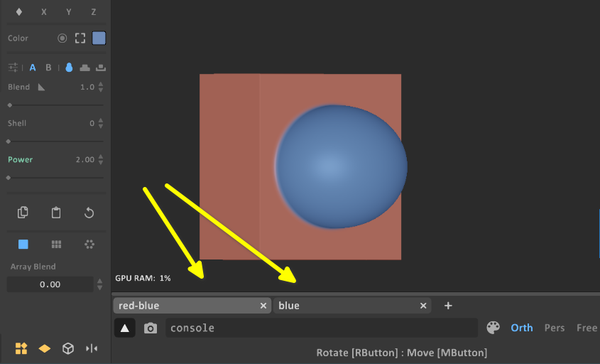Click the mirror symmetry icon
This screenshot has height=364, width=600.
coord(91,348)
